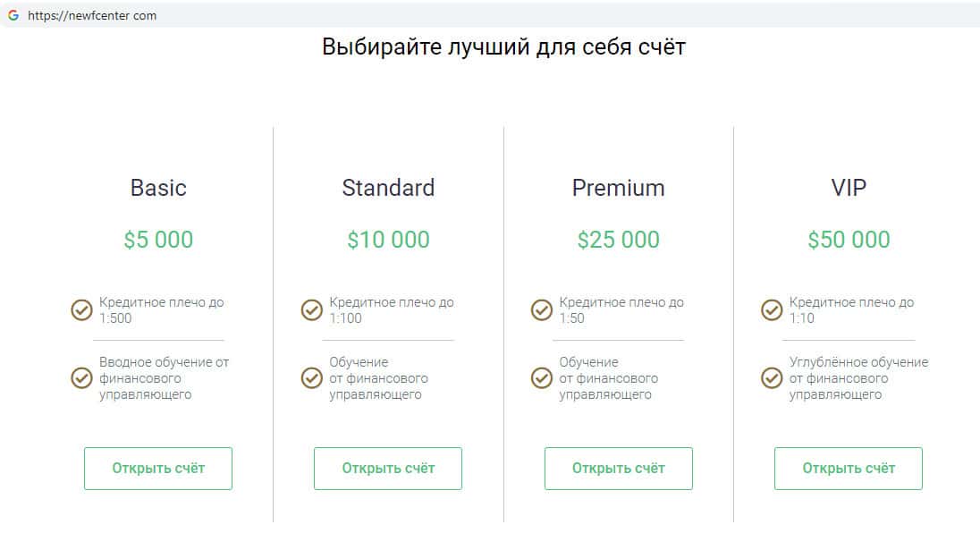Select the Standard plan title
This screenshot has height=533, width=980.
pyautogui.click(x=388, y=188)
